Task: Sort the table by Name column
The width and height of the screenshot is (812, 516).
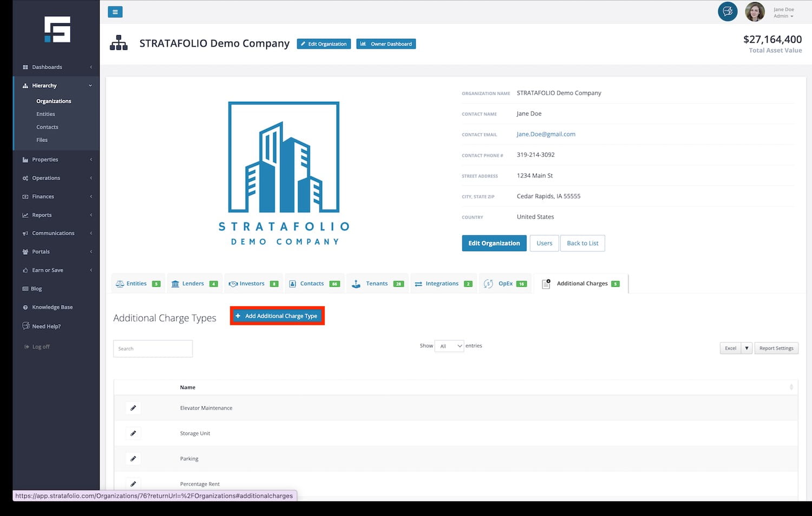Action: [188, 387]
